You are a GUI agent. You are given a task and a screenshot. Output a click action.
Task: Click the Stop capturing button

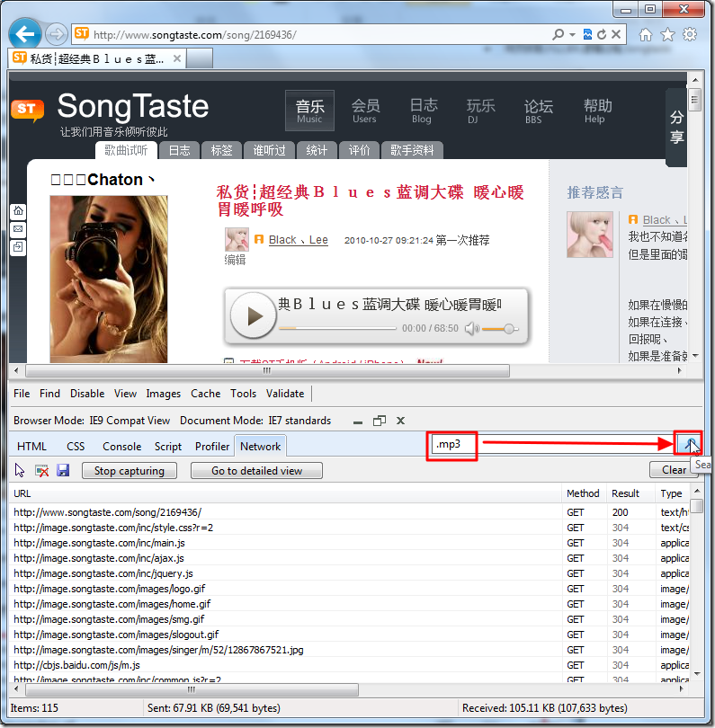click(130, 470)
